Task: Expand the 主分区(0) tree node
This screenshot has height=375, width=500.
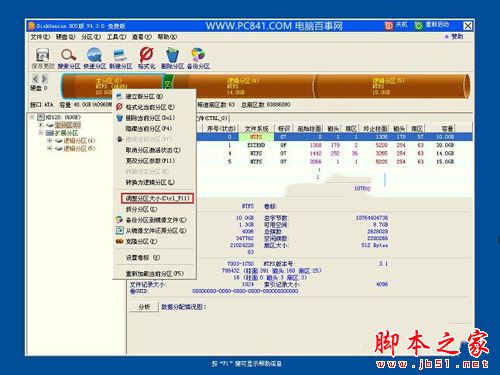Action: coord(41,125)
